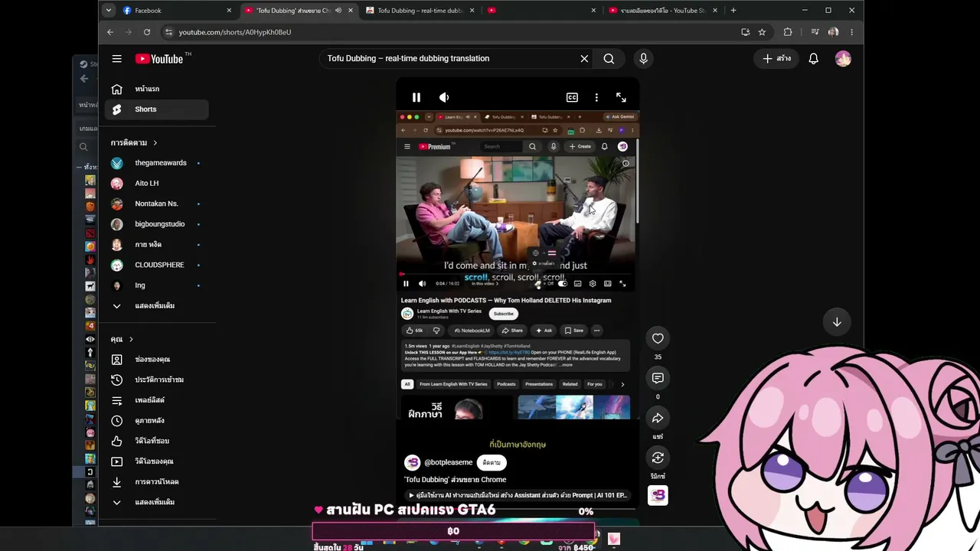Clear the YouTube search text
The height and width of the screenshot is (551, 980).
point(584,58)
